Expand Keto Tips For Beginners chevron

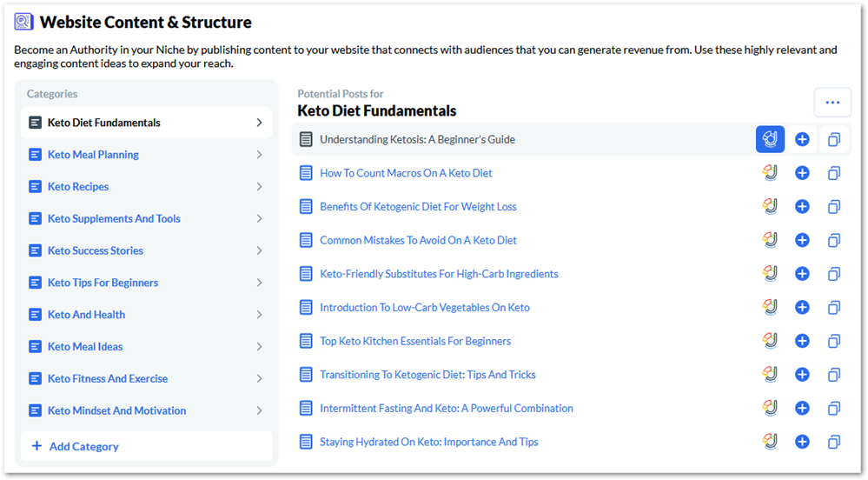(x=259, y=283)
